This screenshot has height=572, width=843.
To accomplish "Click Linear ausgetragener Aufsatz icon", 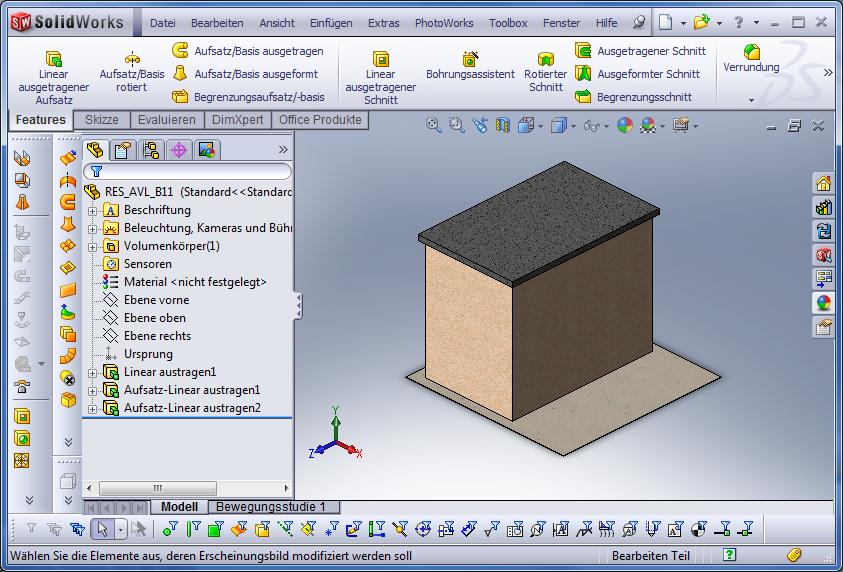I will click(54, 58).
